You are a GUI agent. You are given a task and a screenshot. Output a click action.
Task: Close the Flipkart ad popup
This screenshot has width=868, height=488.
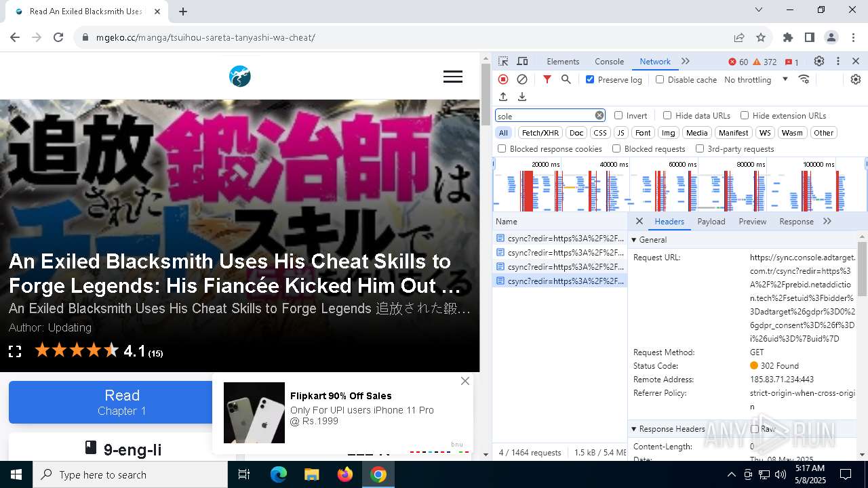pos(465,381)
